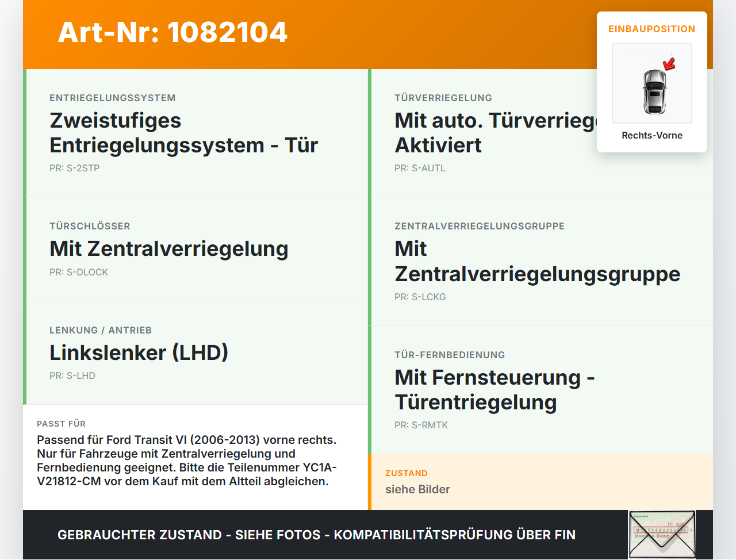
Task: Click the 'ZUSTAND' label
Action: click(x=407, y=473)
